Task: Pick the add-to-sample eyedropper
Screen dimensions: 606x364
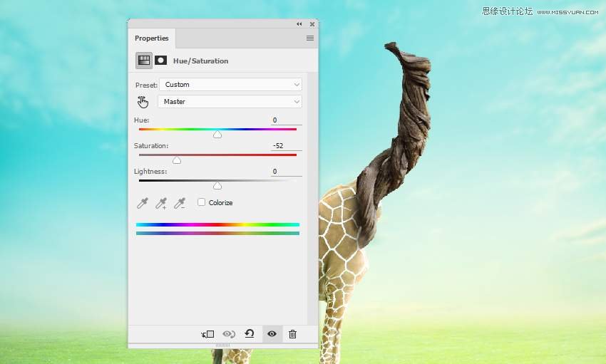Action: click(161, 203)
